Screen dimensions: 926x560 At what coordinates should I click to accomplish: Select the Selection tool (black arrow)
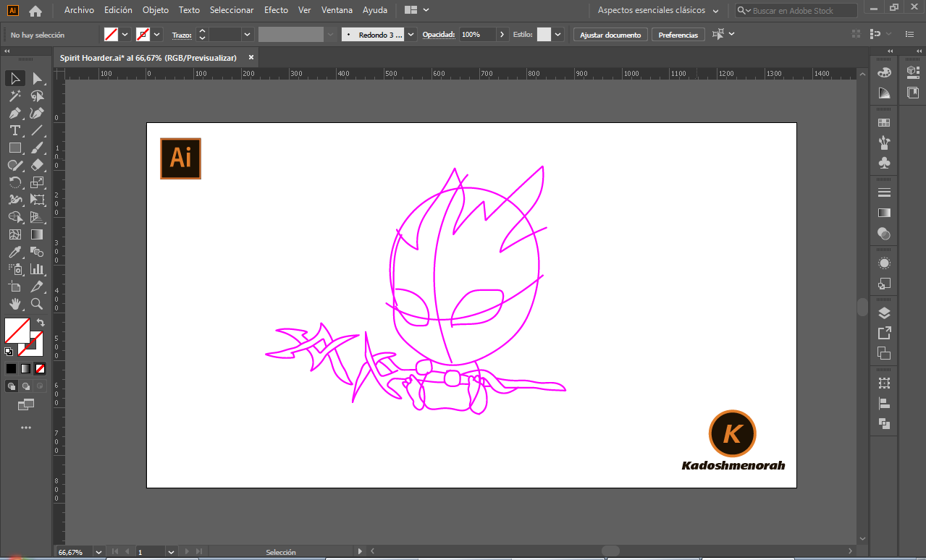pos(15,78)
